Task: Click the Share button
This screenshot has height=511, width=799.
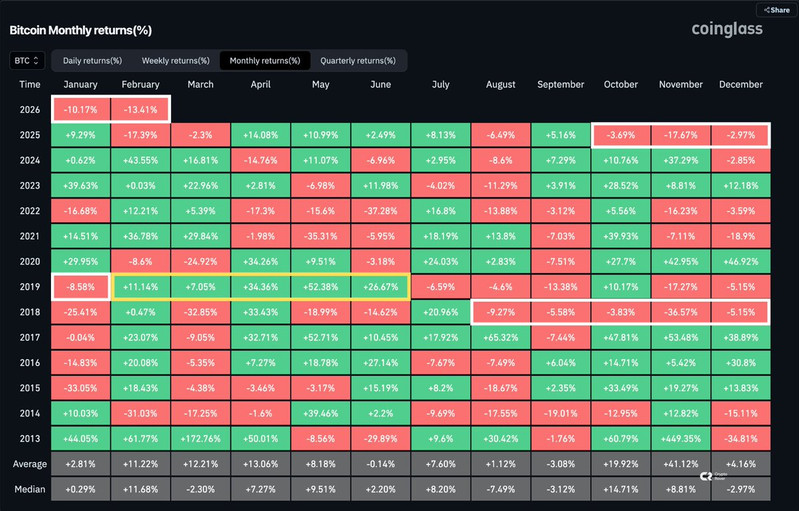Action: point(775,9)
